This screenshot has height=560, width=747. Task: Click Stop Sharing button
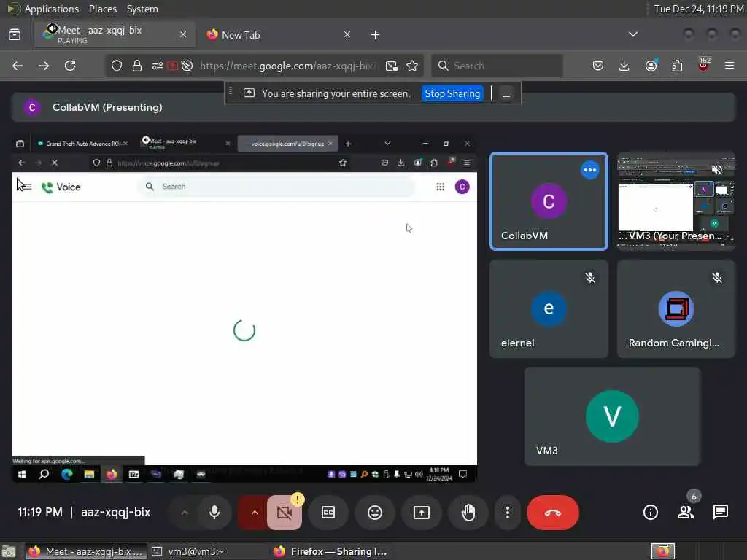point(452,93)
